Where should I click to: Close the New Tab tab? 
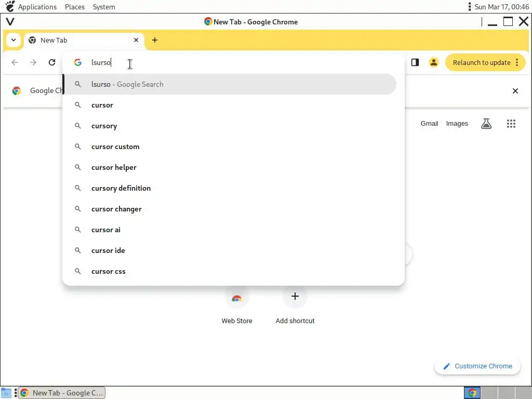(x=136, y=40)
